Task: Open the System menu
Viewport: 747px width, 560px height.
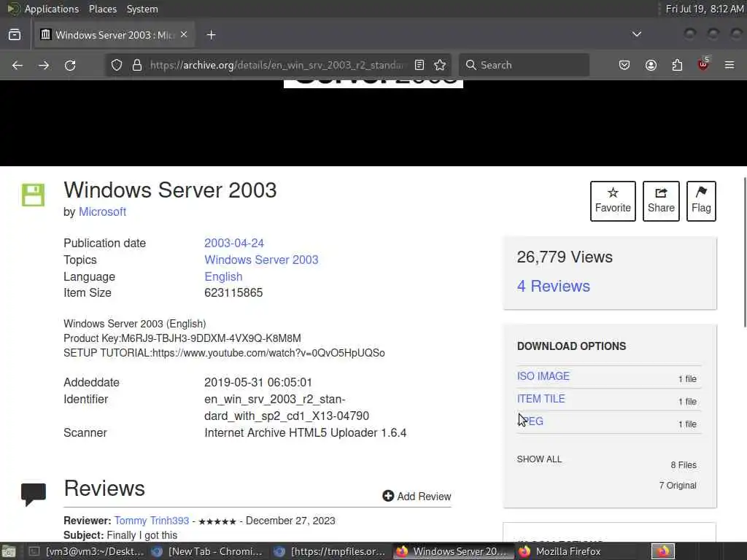Action: [x=142, y=9]
